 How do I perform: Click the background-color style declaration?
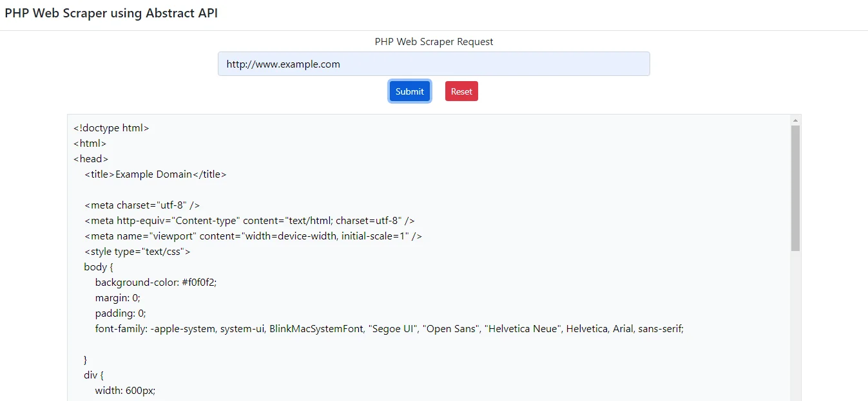click(x=155, y=282)
